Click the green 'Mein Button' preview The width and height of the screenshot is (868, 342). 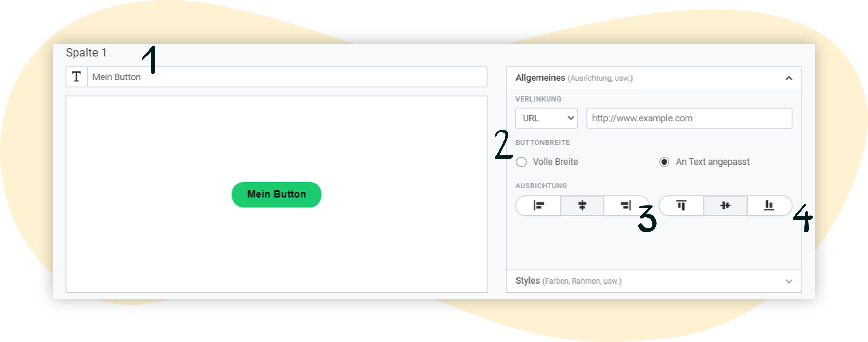[x=277, y=194]
